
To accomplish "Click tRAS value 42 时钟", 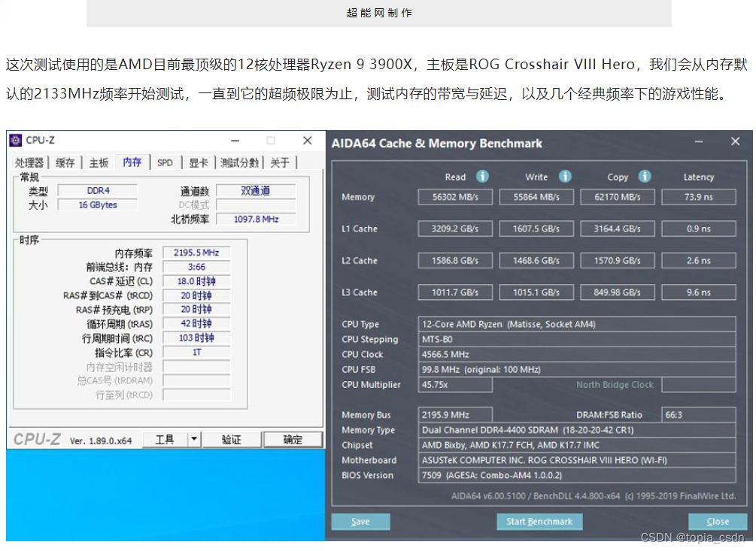I will [196, 324].
